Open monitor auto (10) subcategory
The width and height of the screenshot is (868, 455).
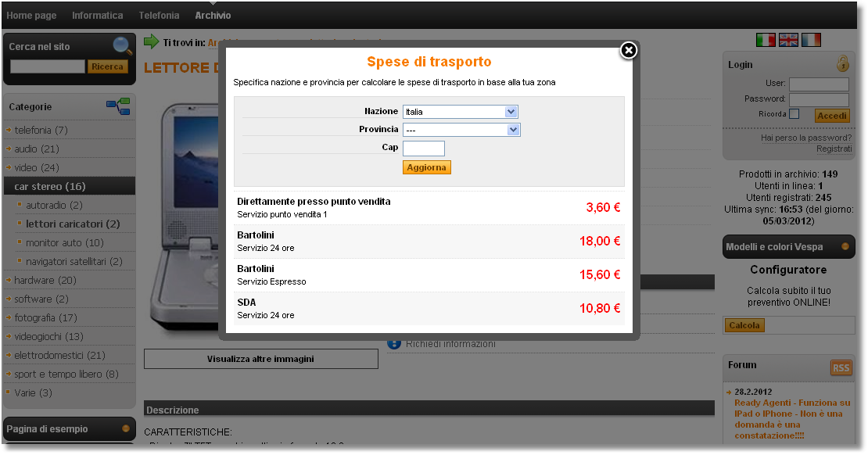pos(65,243)
